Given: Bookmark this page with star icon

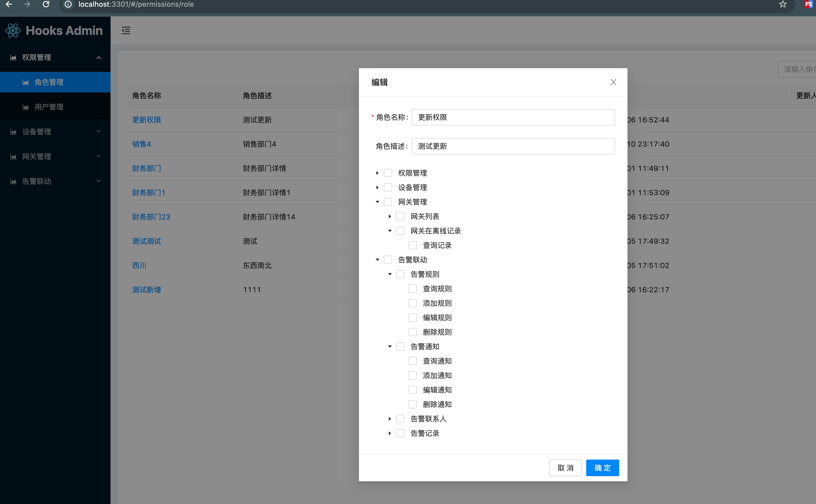Looking at the screenshot, I should tap(783, 4).
